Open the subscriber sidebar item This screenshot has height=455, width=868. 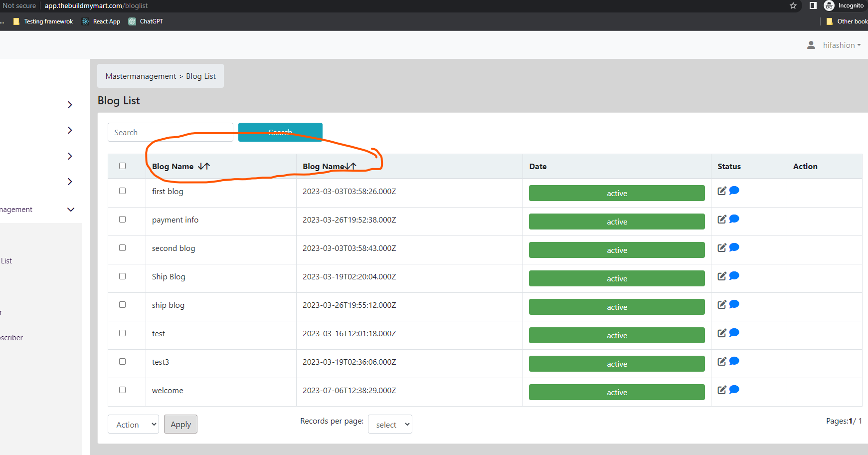pos(11,337)
